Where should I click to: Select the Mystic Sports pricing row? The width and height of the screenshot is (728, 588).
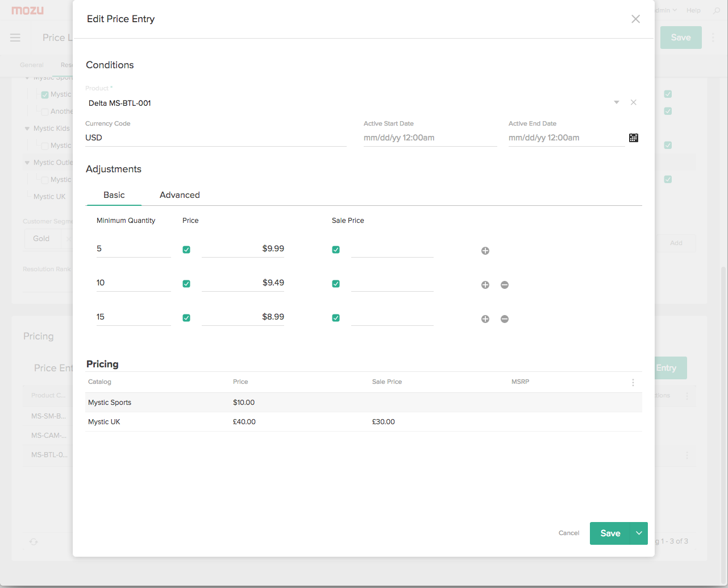pyautogui.click(x=364, y=403)
